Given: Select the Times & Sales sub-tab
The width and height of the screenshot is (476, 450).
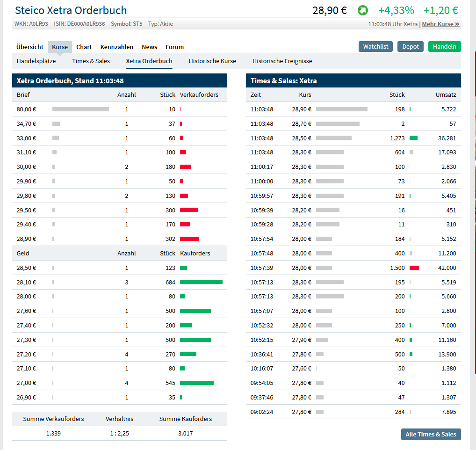Looking at the screenshot, I should coord(91,61).
